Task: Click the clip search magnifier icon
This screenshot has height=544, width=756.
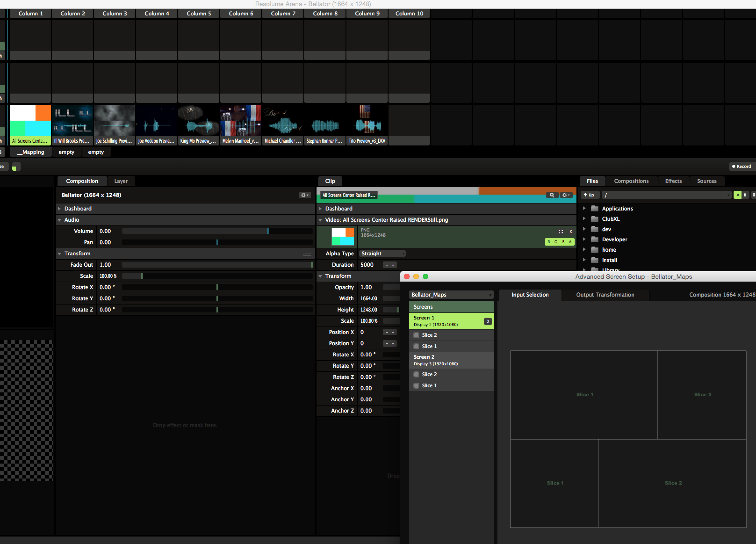Action: (552, 195)
